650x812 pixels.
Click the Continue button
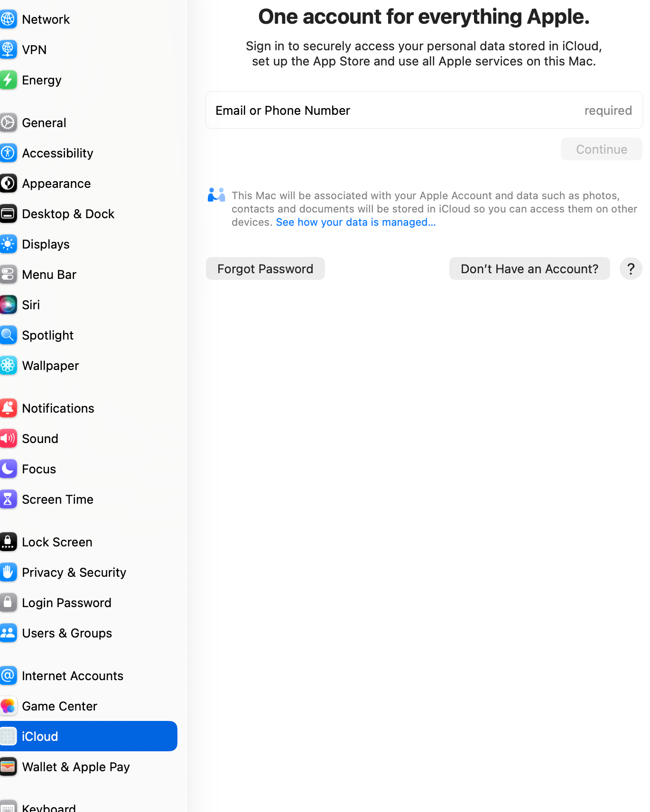[x=602, y=149]
